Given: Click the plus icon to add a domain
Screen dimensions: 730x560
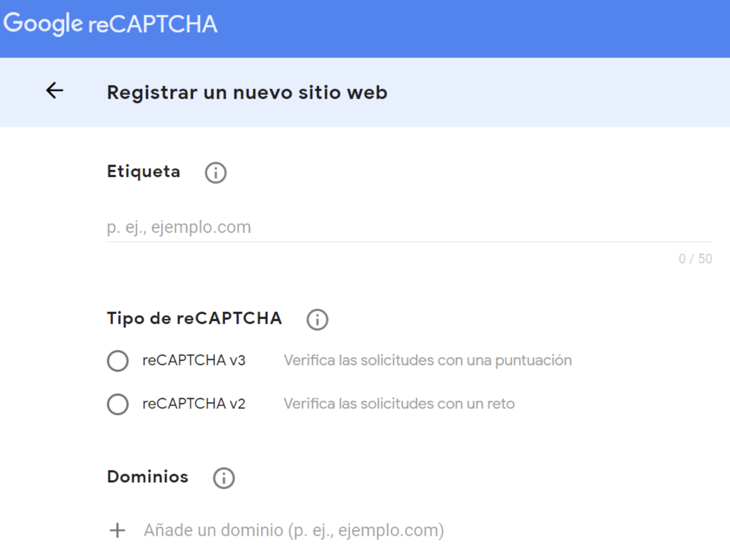Looking at the screenshot, I should pyautogui.click(x=117, y=530).
